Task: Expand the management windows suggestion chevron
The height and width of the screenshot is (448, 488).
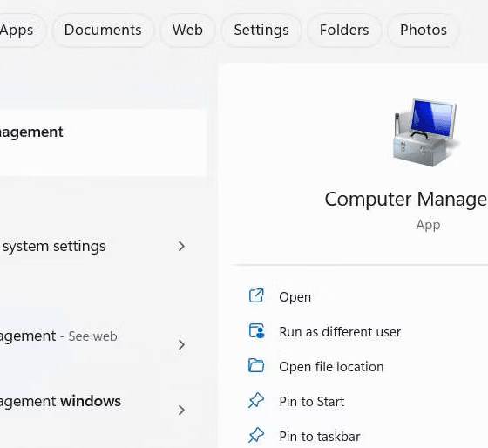Action: point(181,410)
